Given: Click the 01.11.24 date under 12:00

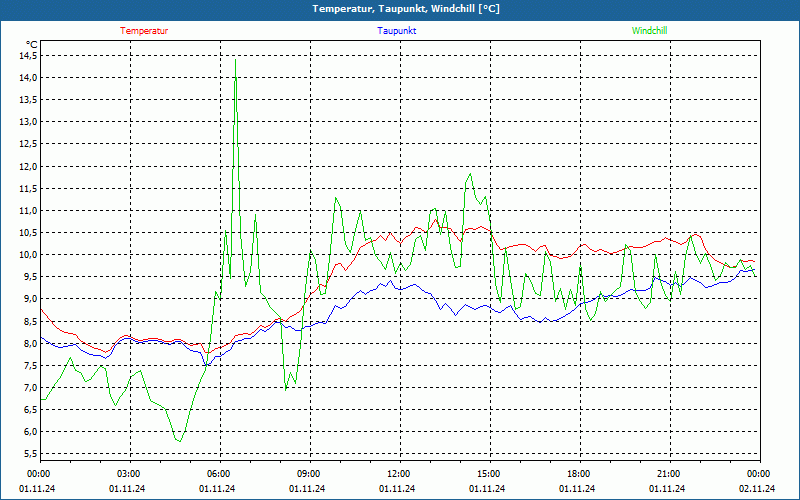Looking at the screenshot, I should coord(397,489).
